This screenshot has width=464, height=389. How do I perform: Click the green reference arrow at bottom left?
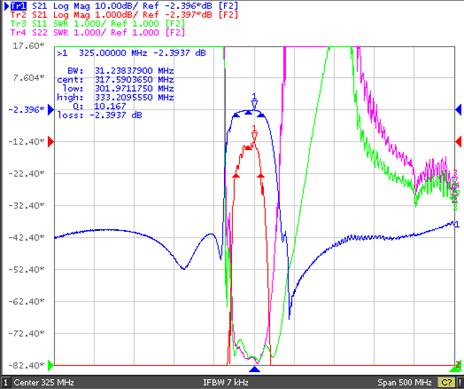pyautogui.click(x=51, y=365)
